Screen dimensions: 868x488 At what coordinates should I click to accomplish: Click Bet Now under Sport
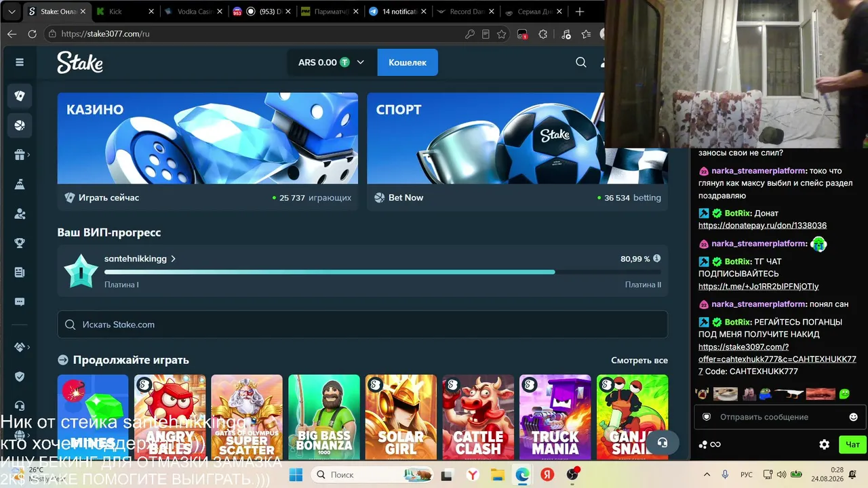pos(406,198)
